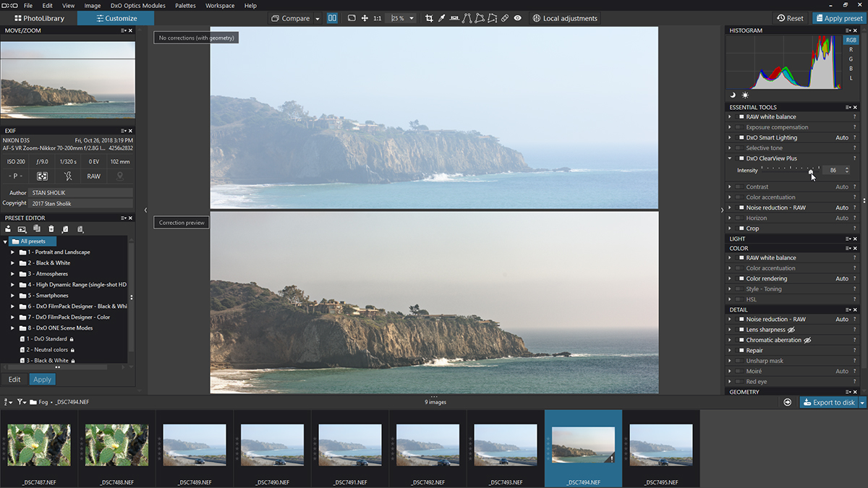
Task: Toggle Chromatic aberration correction
Action: pyautogui.click(x=740, y=340)
